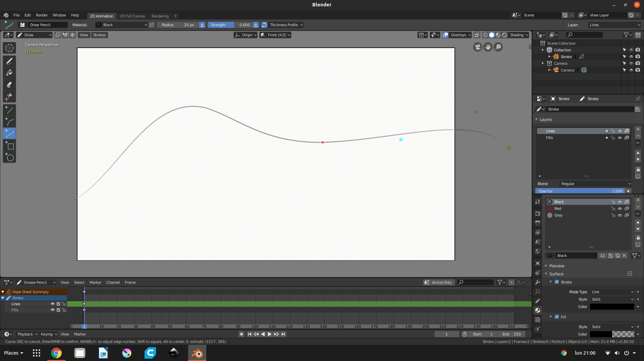Open the Material properties tab icon
Image resolution: width=644 pixels, height=361 pixels.
[538, 310]
